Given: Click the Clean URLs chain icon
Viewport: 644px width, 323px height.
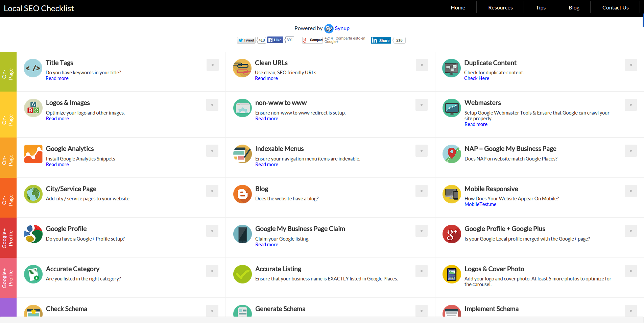Looking at the screenshot, I should [x=242, y=68].
